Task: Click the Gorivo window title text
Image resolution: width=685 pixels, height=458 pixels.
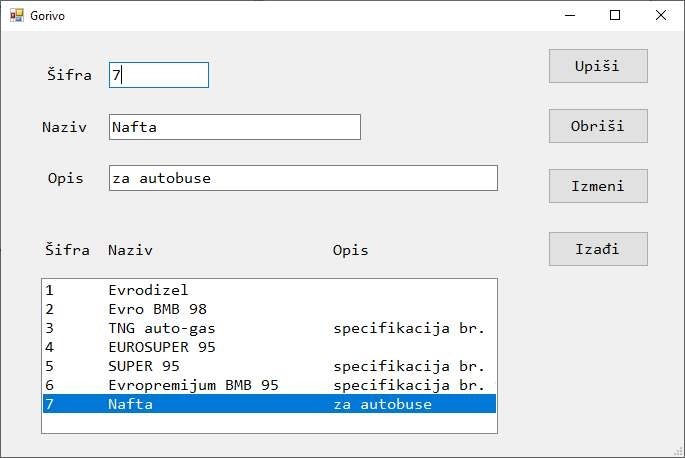Action: click(47, 15)
